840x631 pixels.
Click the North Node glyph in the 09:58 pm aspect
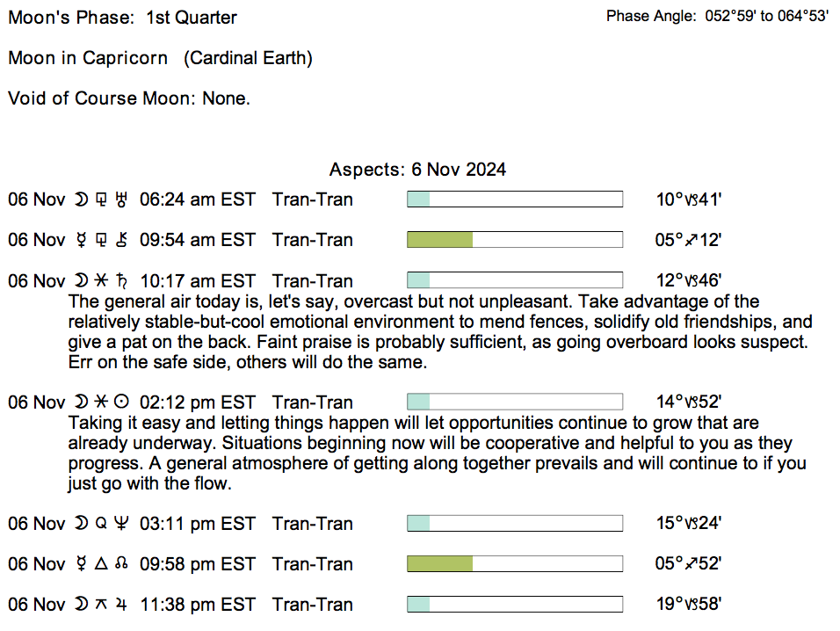(x=121, y=564)
